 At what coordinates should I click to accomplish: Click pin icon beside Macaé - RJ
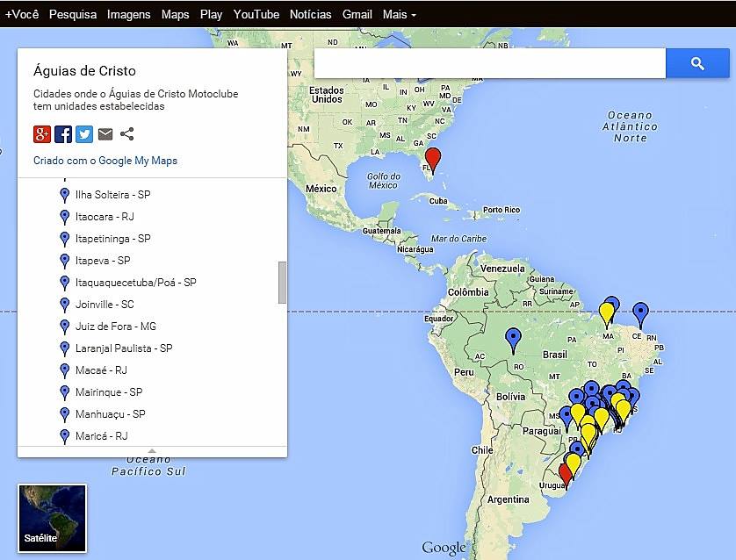click(65, 370)
